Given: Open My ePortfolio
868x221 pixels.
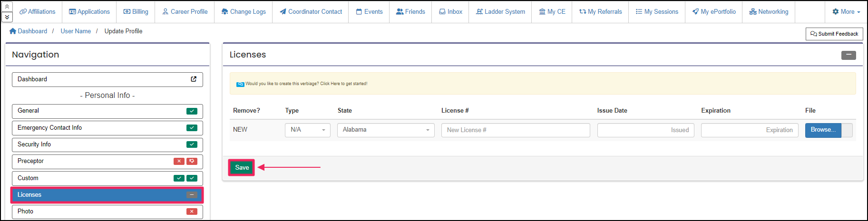Looking at the screenshot, I should point(714,11).
